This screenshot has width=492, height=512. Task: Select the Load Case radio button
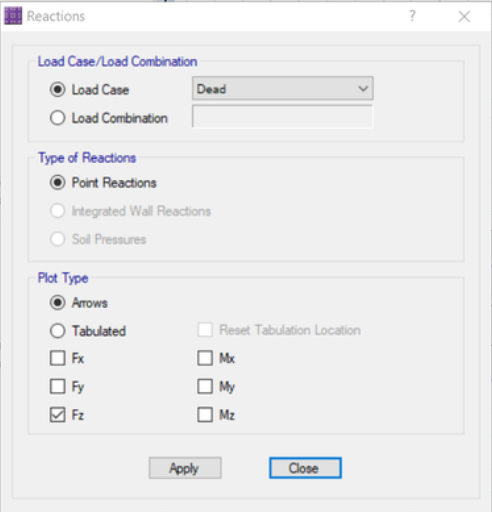pos(57,90)
